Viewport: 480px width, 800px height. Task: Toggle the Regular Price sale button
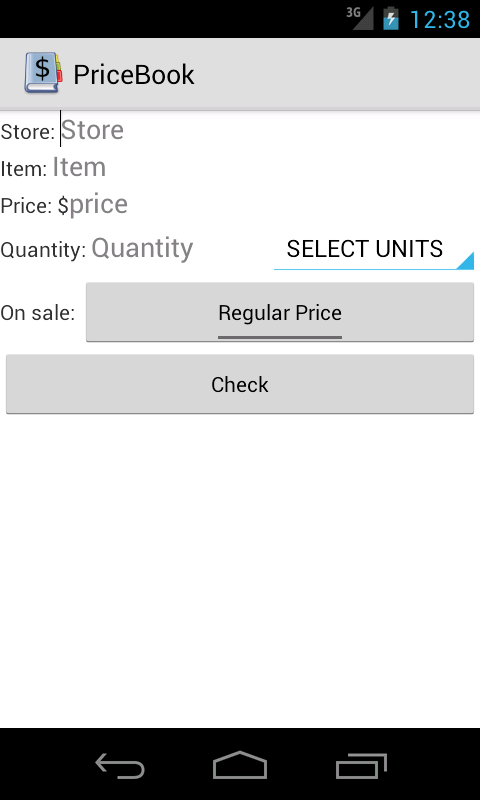pyautogui.click(x=280, y=312)
